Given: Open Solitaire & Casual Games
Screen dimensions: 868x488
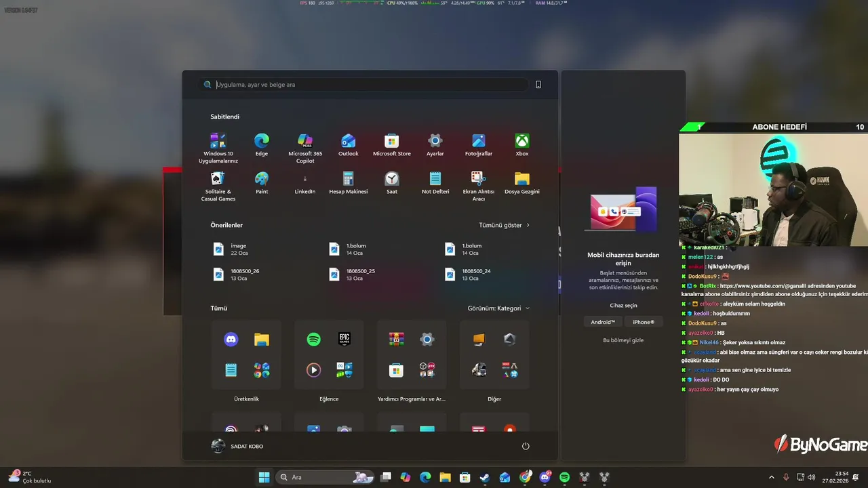Looking at the screenshot, I should click(218, 186).
